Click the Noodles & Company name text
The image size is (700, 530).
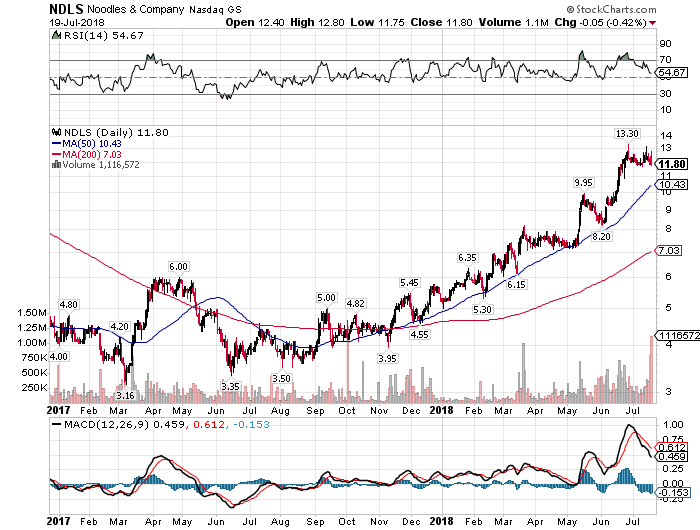tap(135, 9)
